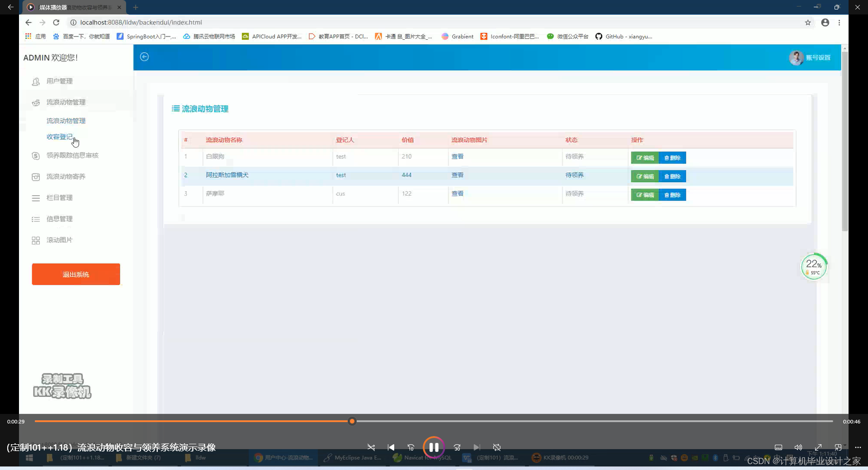Screen dimensions: 868x470
Task: Enter full screen view
Action: click(818, 447)
